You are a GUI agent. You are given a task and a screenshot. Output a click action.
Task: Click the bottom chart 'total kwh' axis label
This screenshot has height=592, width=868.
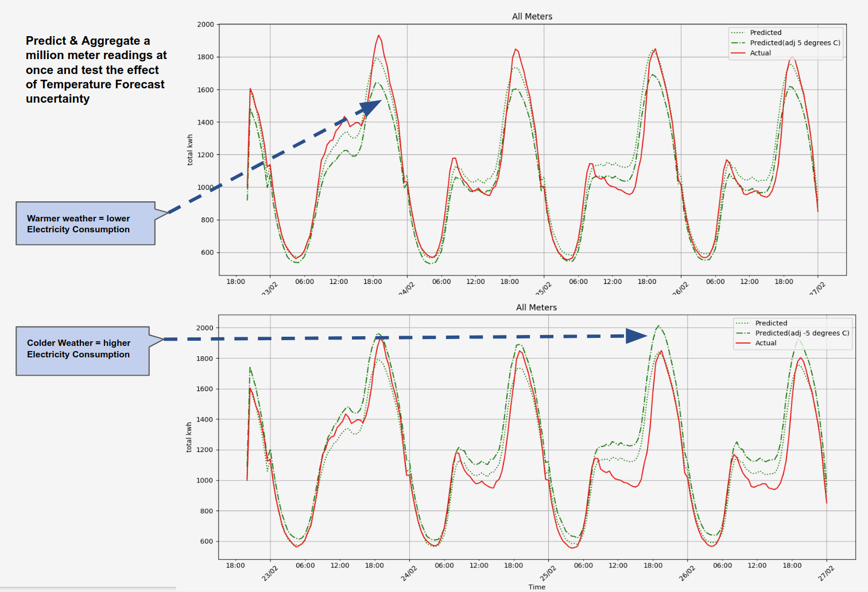189,437
